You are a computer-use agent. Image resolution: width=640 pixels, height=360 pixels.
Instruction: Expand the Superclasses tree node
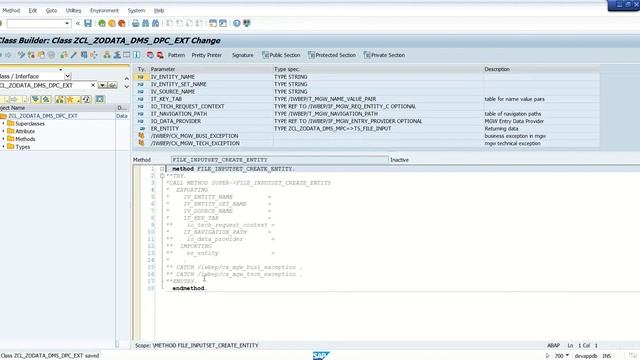(4, 123)
